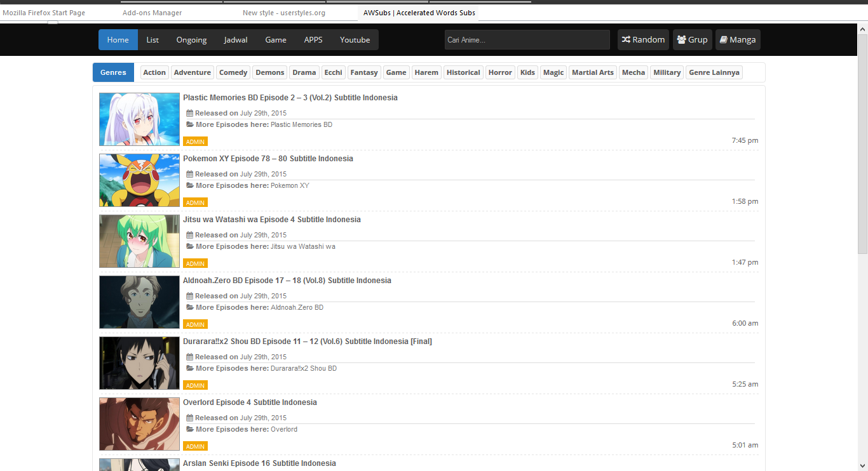The image size is (868, 471).
Task: Click calendar icon in Jitsu wa Watashi wa entry
Action: tap(189, 235)
